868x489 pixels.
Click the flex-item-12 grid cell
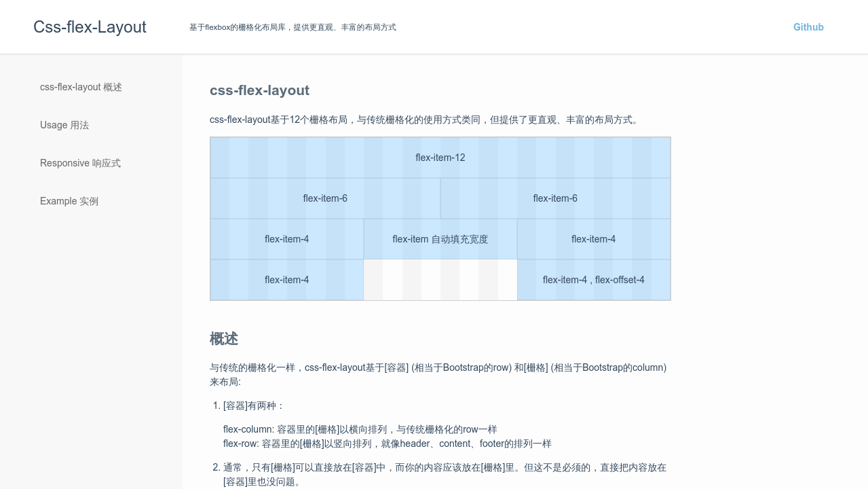point(440,158)
